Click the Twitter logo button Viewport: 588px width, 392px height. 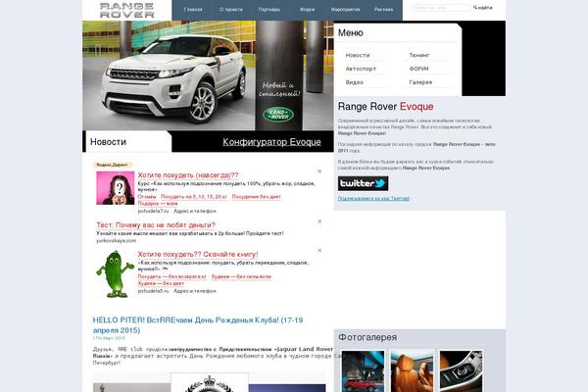tap(363, 183)
